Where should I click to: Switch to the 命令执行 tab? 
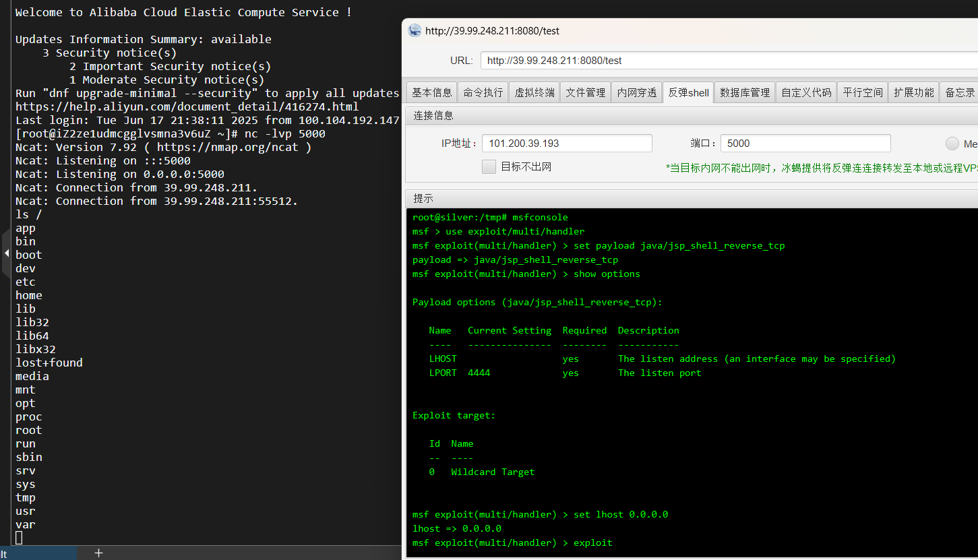[x=483, y=92]
